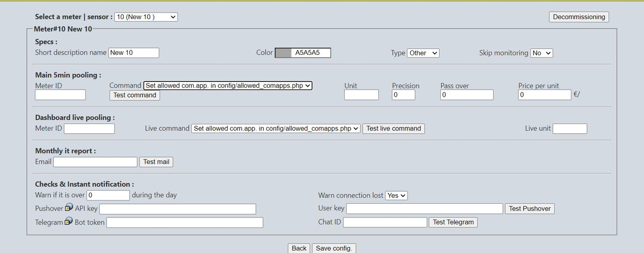Click the Test Telegram button

[453, 222]
